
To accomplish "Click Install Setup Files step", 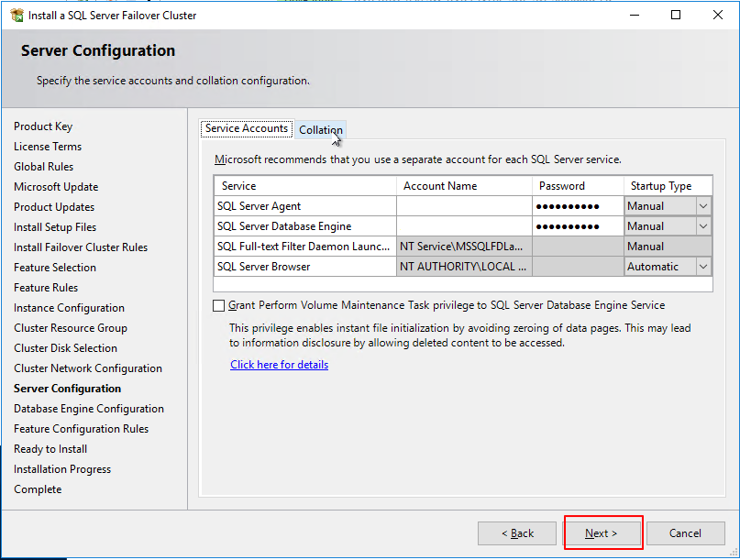I will 55,227.
